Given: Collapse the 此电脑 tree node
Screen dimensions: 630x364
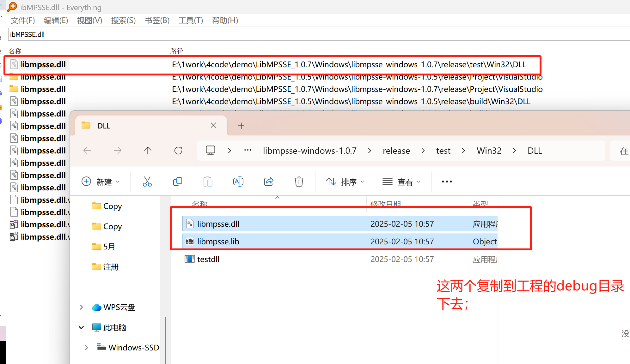Looking at the screenshot, I should (x=81, y=327).
